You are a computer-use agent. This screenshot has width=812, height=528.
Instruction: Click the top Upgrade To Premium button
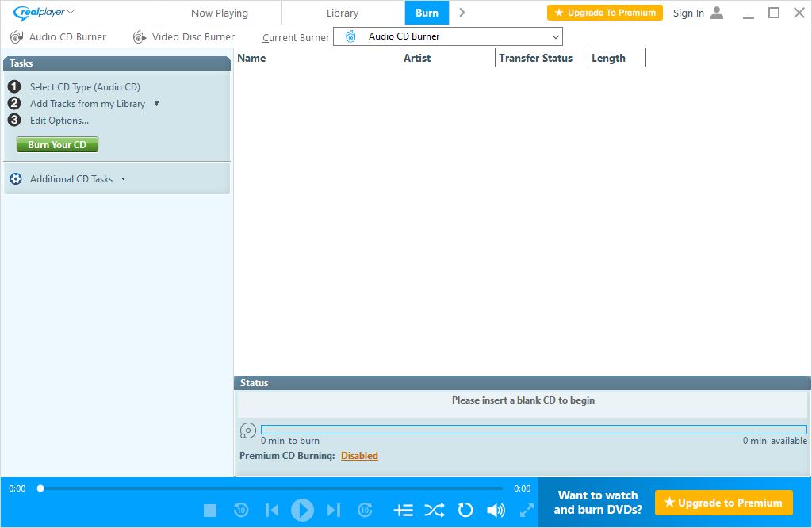pos(605,13)
